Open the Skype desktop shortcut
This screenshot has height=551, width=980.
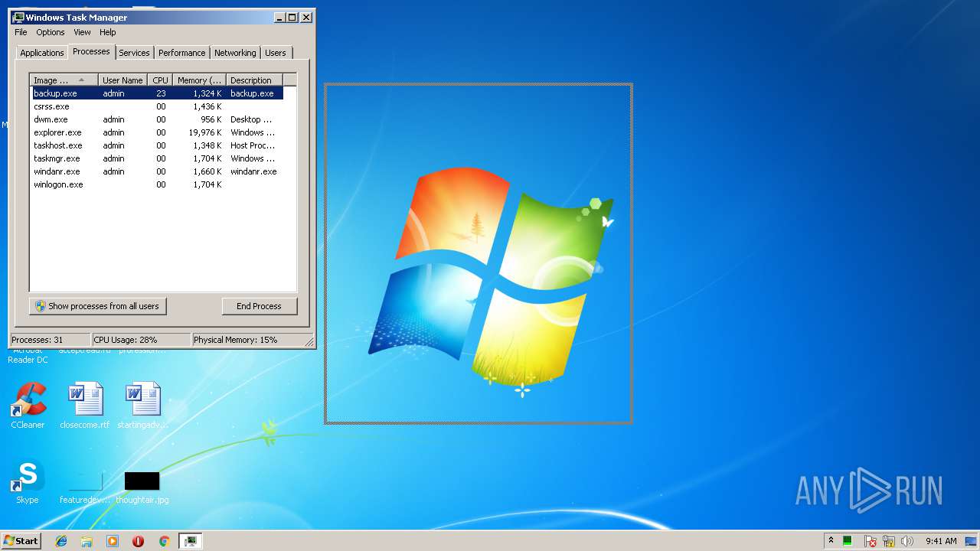pos(28,482)
